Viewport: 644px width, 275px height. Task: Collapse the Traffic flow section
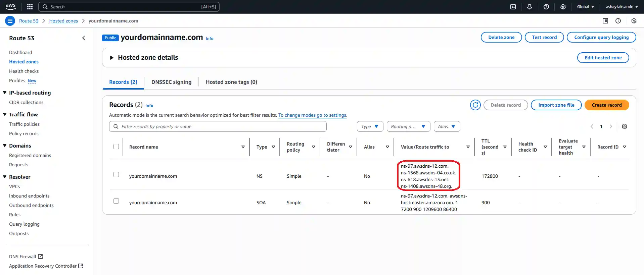(5, 114)
